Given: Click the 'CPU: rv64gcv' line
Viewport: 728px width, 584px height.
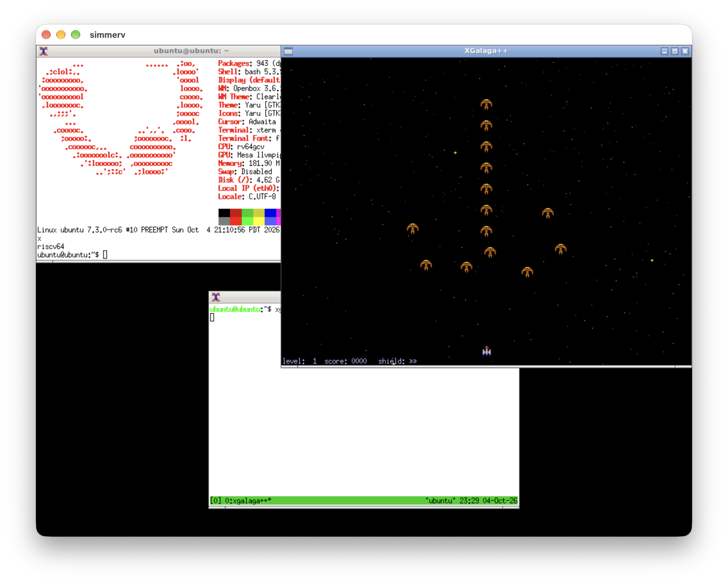Looking at the screenshot, I should (241, 147).
